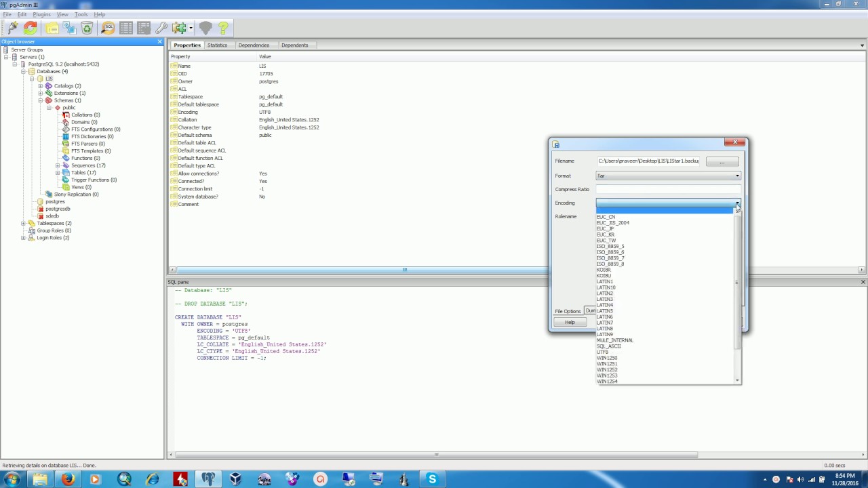Open the SQL query tool icon

click(108, 28)
